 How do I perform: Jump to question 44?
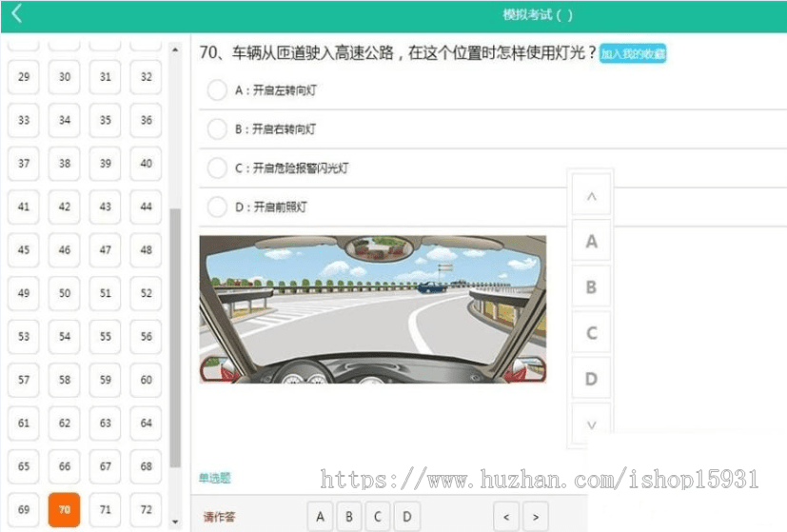pyautogui.click(x=146, y=207)
